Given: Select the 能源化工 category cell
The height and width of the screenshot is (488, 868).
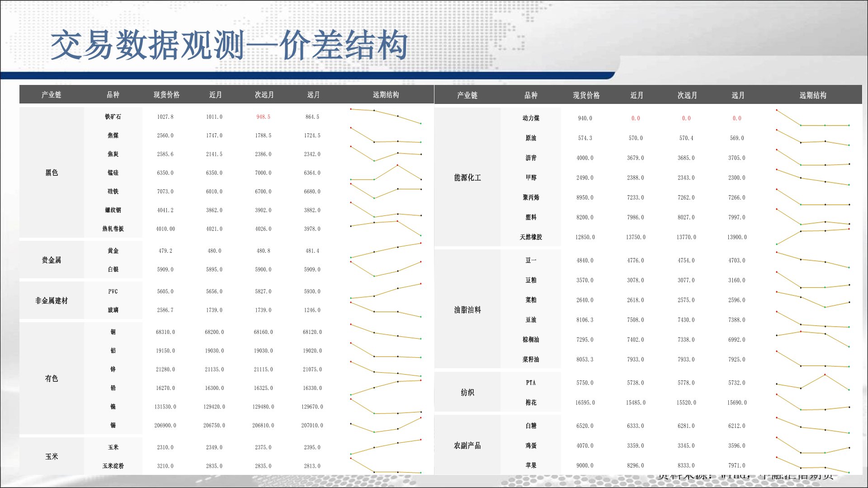Looking at the screenshot, I should click(x=467, y=178).
